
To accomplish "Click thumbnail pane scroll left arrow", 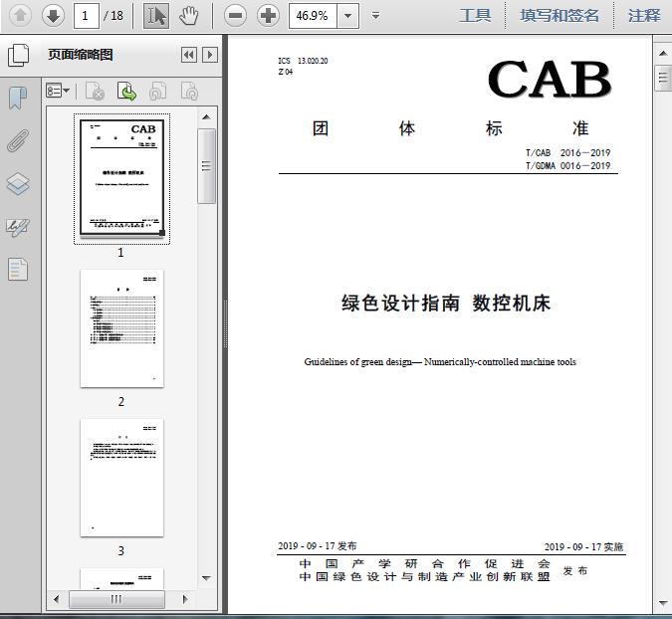I will [56, 599].
